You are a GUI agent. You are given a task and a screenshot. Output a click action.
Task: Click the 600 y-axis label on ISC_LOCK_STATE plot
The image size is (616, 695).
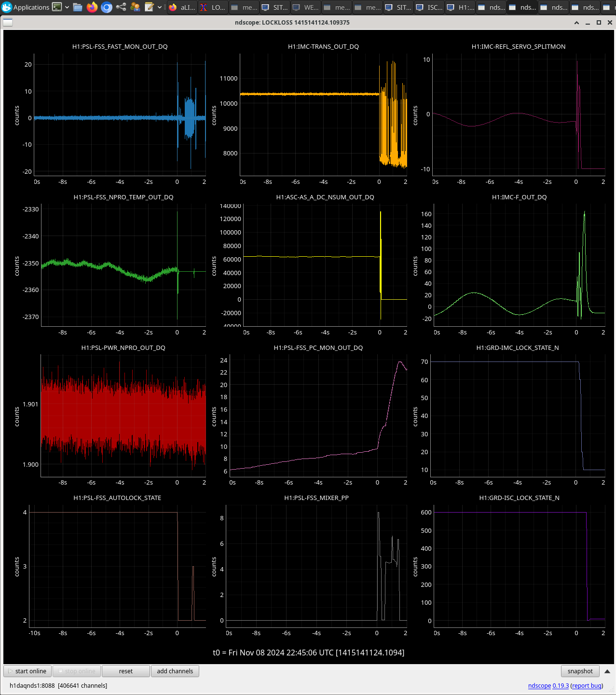coord(426,513)
